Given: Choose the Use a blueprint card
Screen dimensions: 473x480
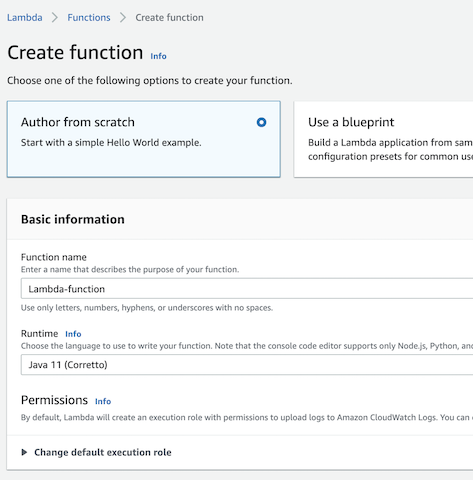Looking at the screenshot, I should point(383,139).
